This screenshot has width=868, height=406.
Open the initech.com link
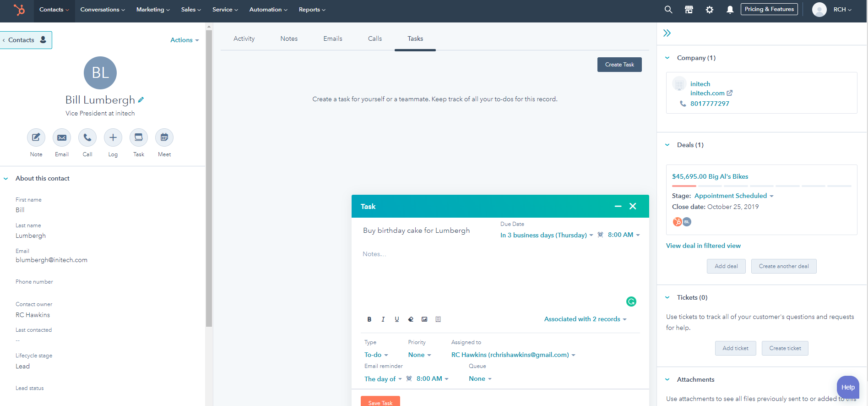point(707,93)
